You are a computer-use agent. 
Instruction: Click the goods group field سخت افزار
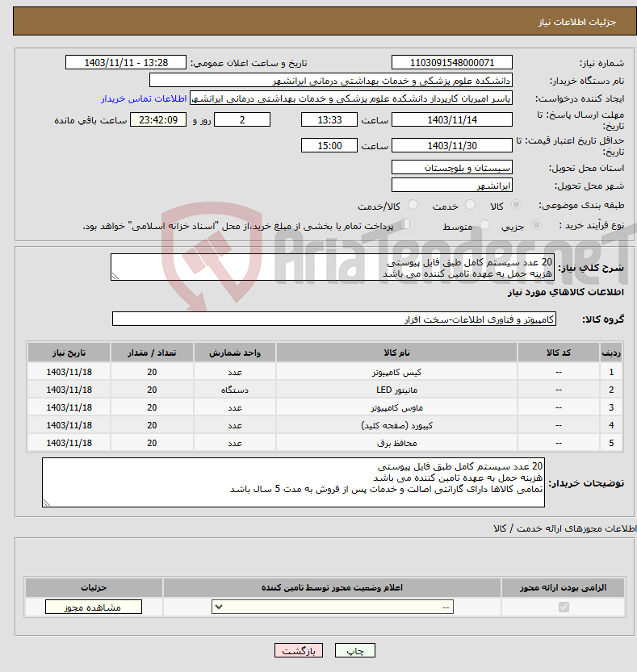[x=334, y=319]
